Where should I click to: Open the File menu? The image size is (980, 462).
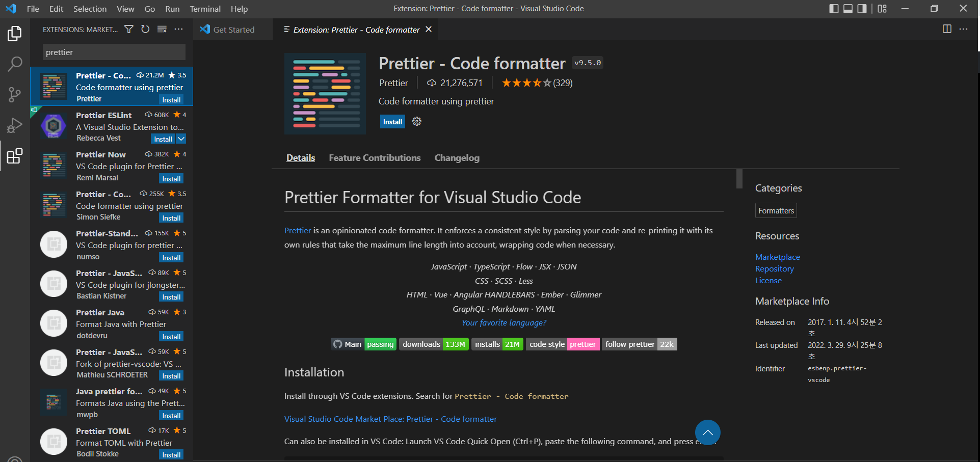pos(33,9)
